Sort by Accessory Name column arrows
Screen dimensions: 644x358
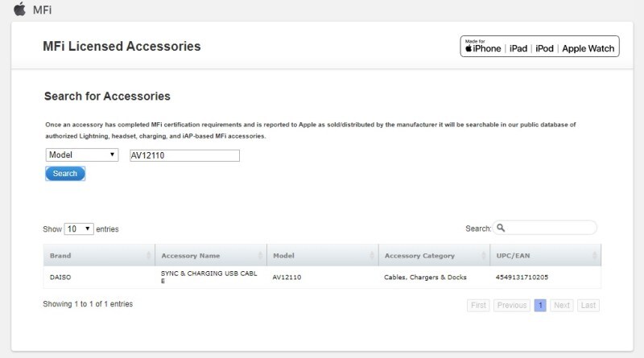click(260, 256)
